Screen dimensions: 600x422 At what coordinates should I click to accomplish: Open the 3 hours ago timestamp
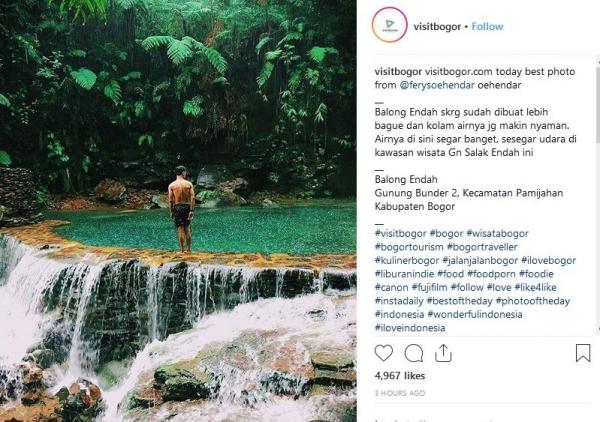(x=398, y=394)
